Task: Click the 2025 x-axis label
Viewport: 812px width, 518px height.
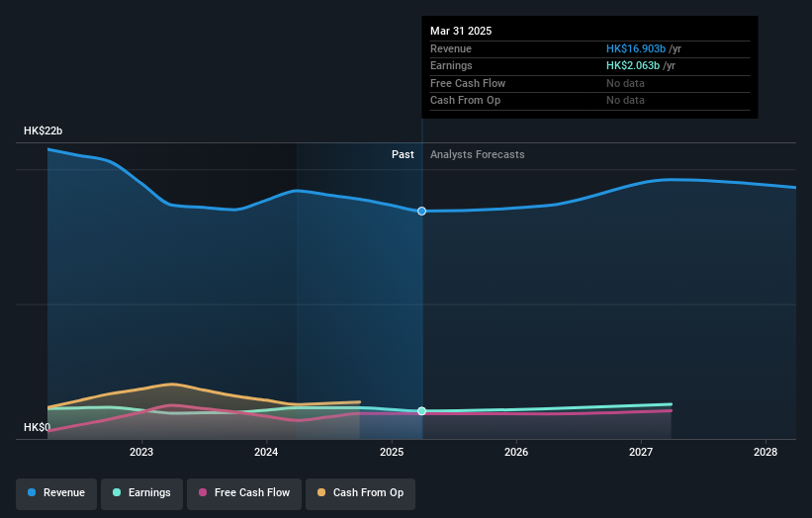Action: pos(392,452)
